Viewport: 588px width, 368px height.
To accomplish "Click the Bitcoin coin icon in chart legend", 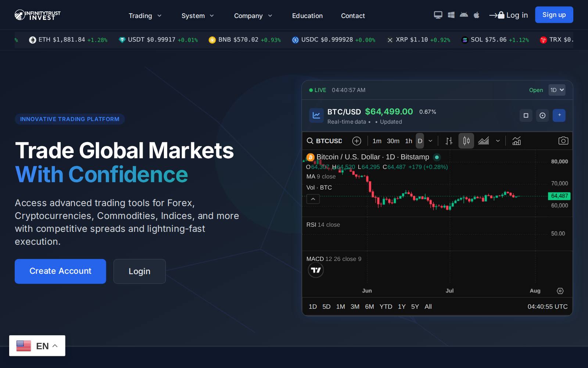I will point(311,157).
